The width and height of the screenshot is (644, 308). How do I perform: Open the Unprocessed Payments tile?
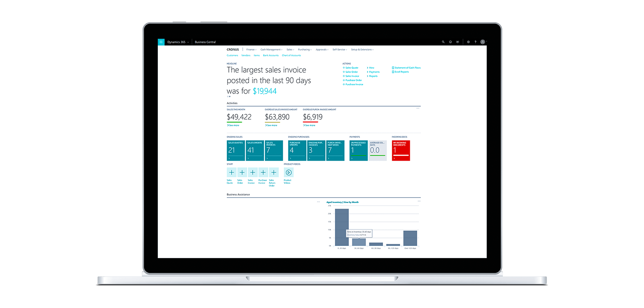click(359, 151)
